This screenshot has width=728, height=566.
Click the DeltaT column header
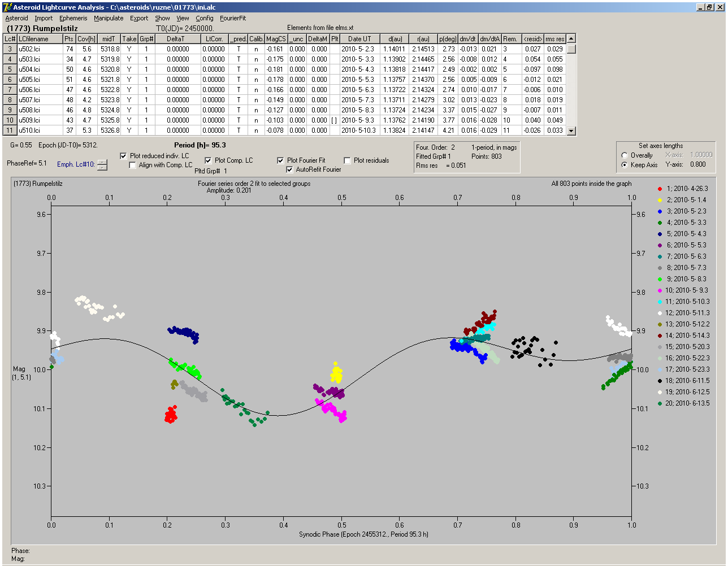pyautogui.click(x=178, y=39)
